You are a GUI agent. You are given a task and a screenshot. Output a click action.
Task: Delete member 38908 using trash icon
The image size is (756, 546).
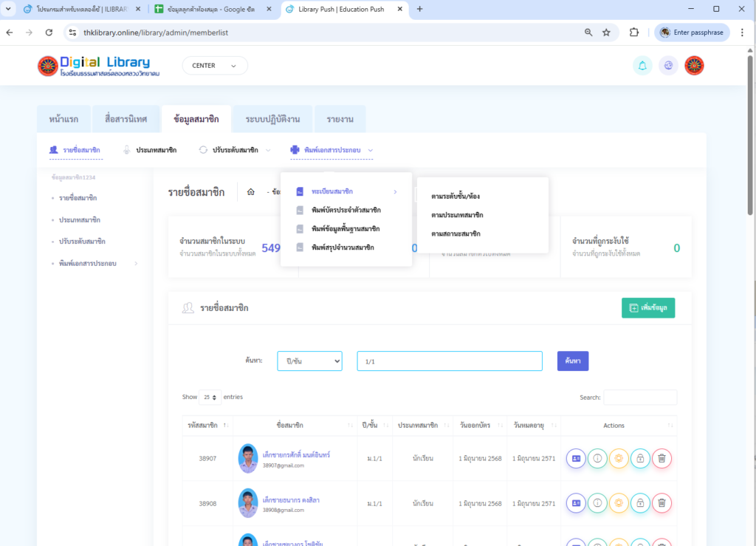click(x=661, y=503)
